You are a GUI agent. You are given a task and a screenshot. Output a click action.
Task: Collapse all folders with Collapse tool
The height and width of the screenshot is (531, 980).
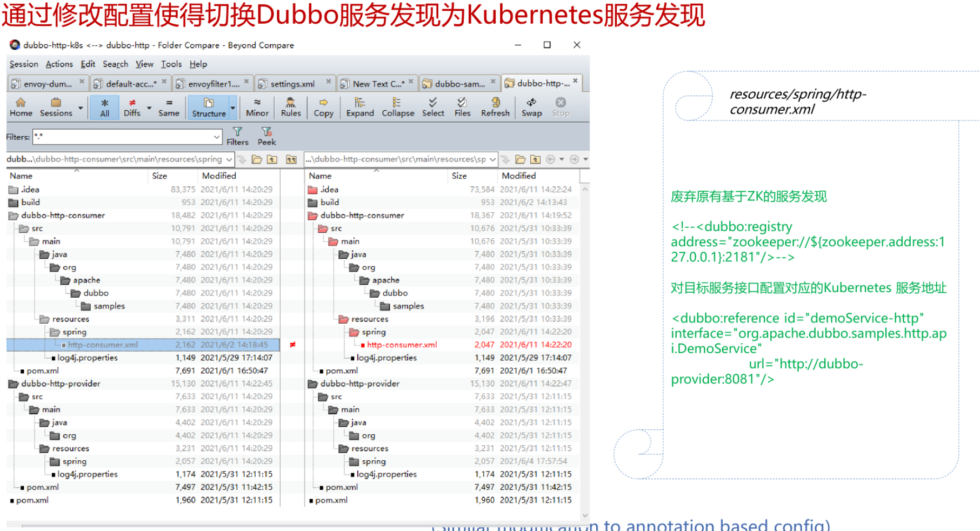click(398, 107)
